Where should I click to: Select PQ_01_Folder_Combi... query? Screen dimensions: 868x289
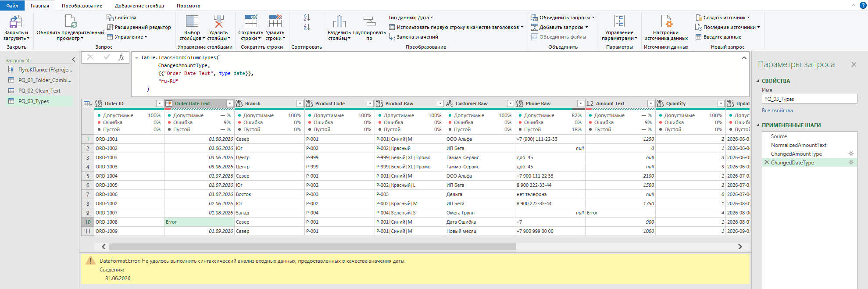tap(39, 80)
